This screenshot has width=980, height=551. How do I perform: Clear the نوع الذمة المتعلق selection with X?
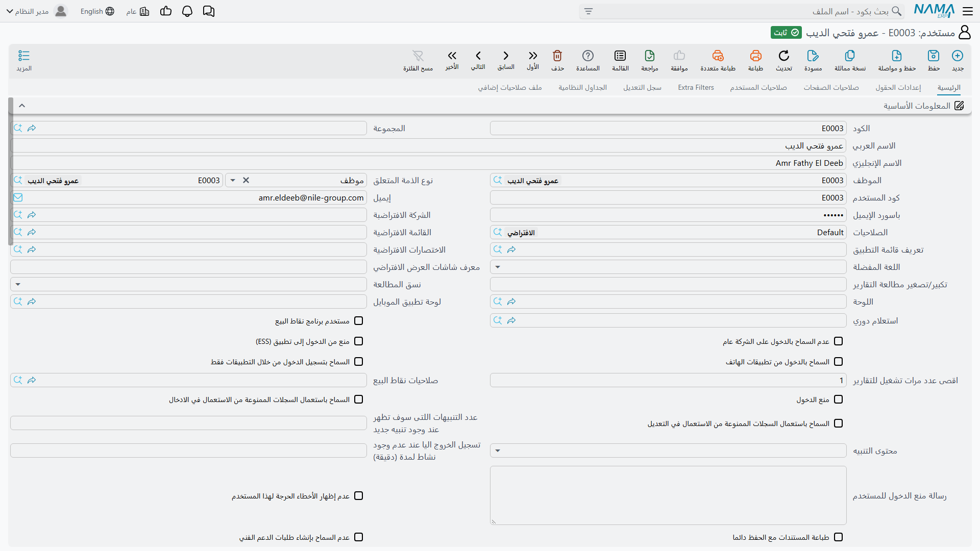click(246, 180)
